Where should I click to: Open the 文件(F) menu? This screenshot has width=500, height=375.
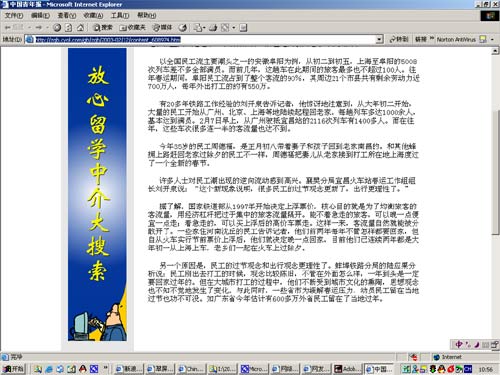pos(14,15)
